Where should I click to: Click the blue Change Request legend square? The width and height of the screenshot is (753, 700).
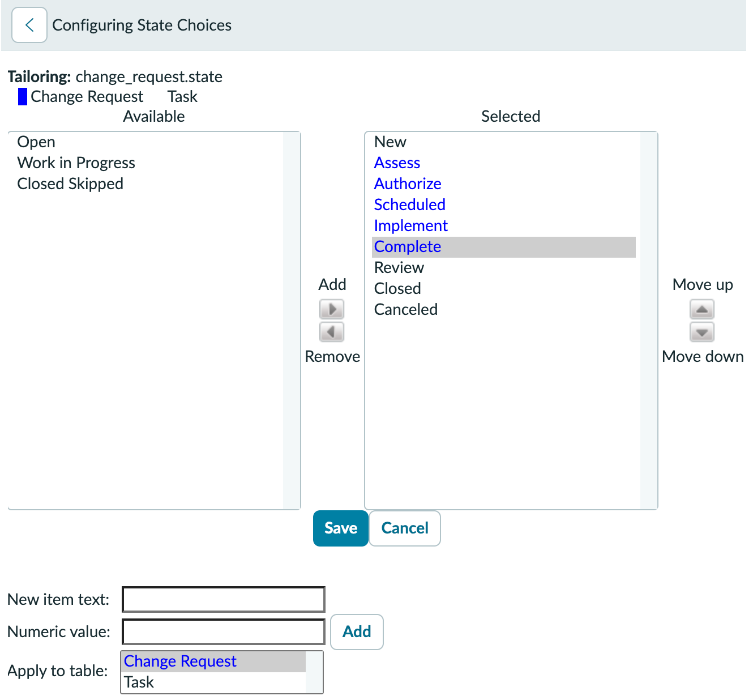[23, 96]
